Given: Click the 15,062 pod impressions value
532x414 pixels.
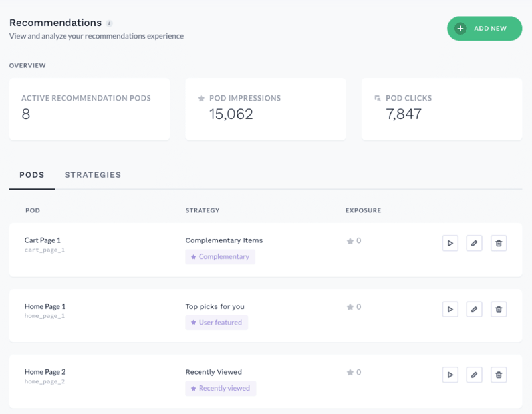Looking at the screenshot, I should 231,114.
